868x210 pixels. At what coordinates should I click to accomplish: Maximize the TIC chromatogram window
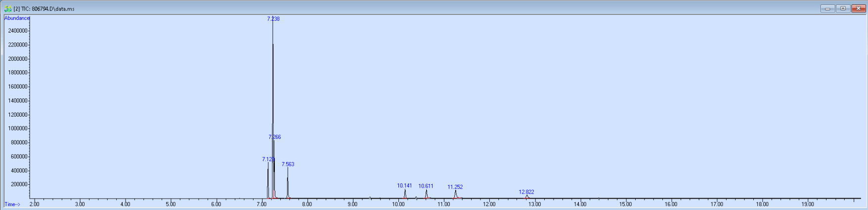843,8
